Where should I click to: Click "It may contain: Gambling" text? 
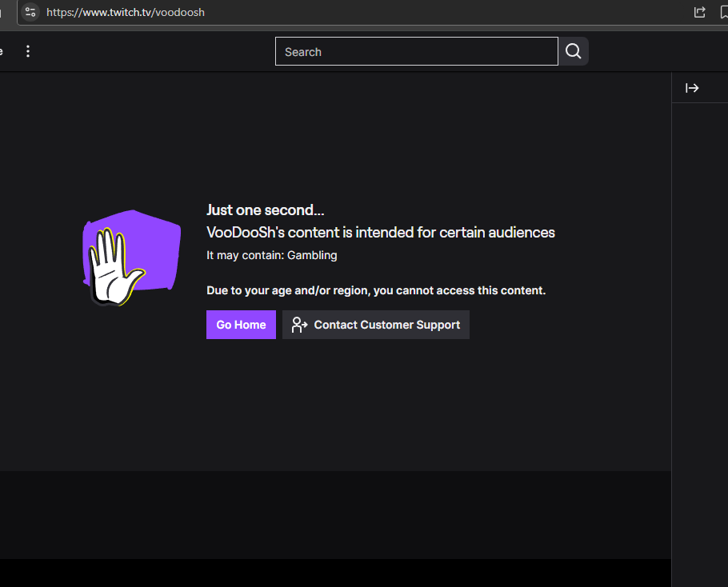272,255
